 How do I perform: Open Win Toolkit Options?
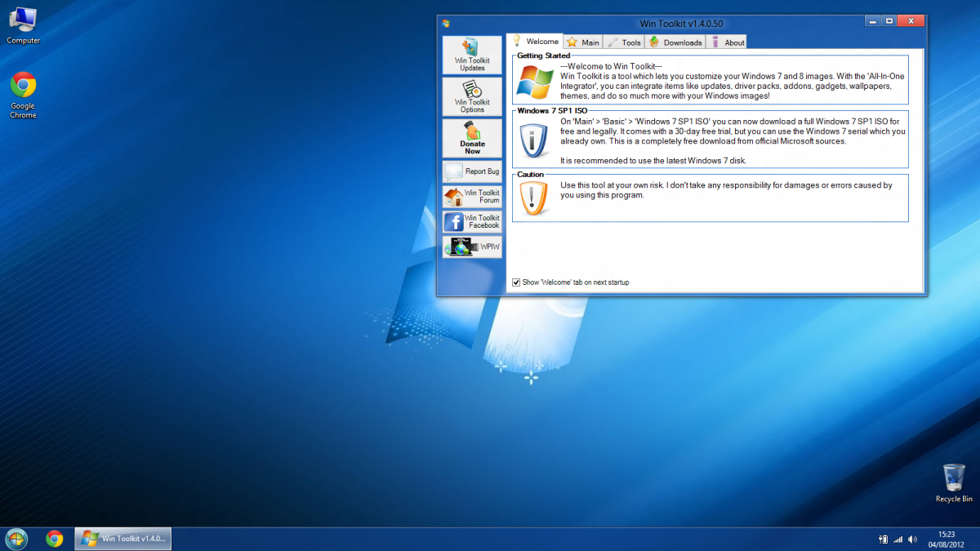(x=472, y=97)
